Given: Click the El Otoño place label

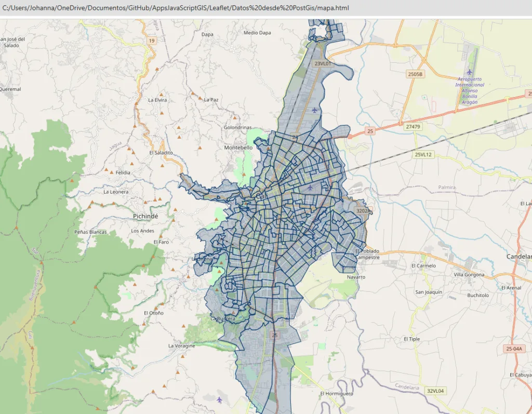Looking at the screenshot, I should (154, 313).
